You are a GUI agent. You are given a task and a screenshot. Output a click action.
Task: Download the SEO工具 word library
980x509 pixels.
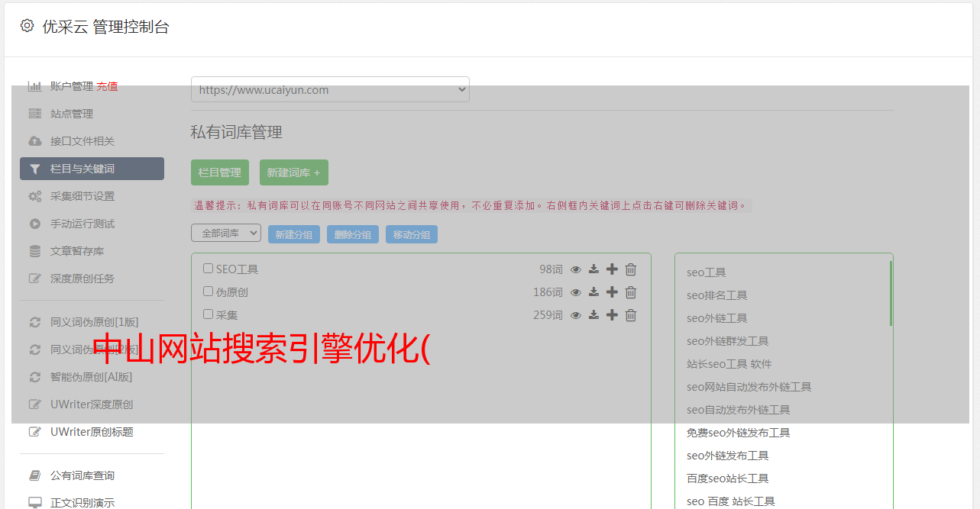593,269
